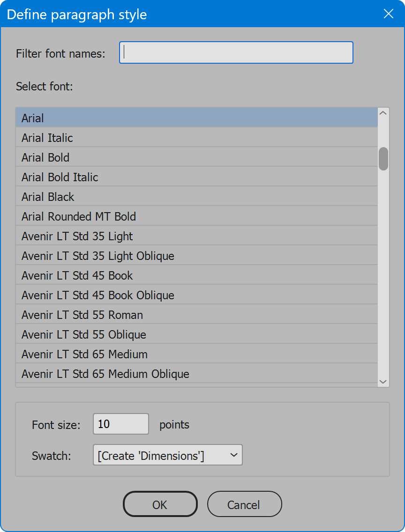Choose the plain Avenir LT Std 35 Light row
The image size is (405, 532).
click(196, 236)
